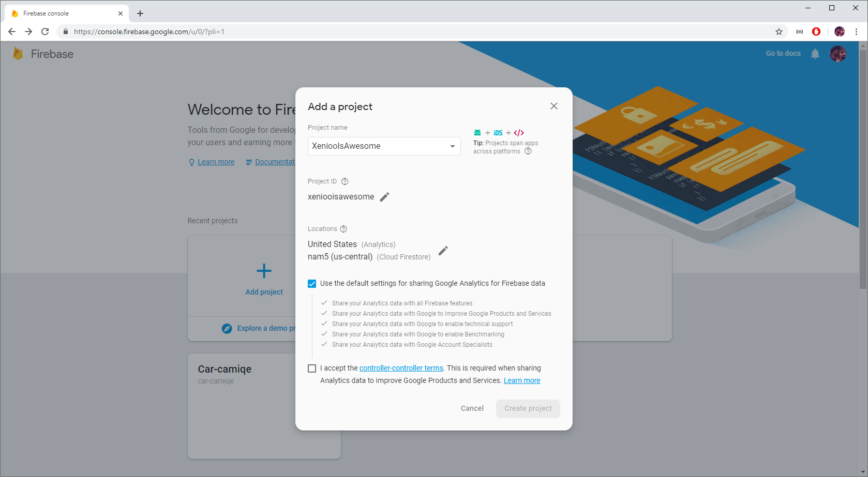This screenshot has width=868, height=477.
Task: Click the braces extension icon in toolbar
Action: click(800, 32)
